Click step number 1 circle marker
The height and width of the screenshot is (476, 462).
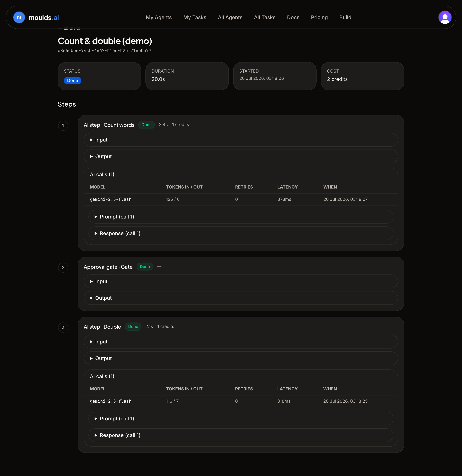[63, 126]
